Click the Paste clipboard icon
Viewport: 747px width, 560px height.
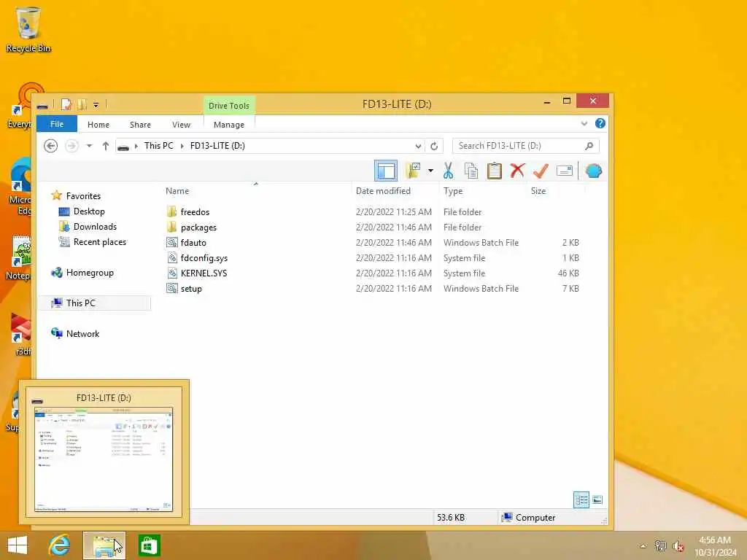[494, 171]
